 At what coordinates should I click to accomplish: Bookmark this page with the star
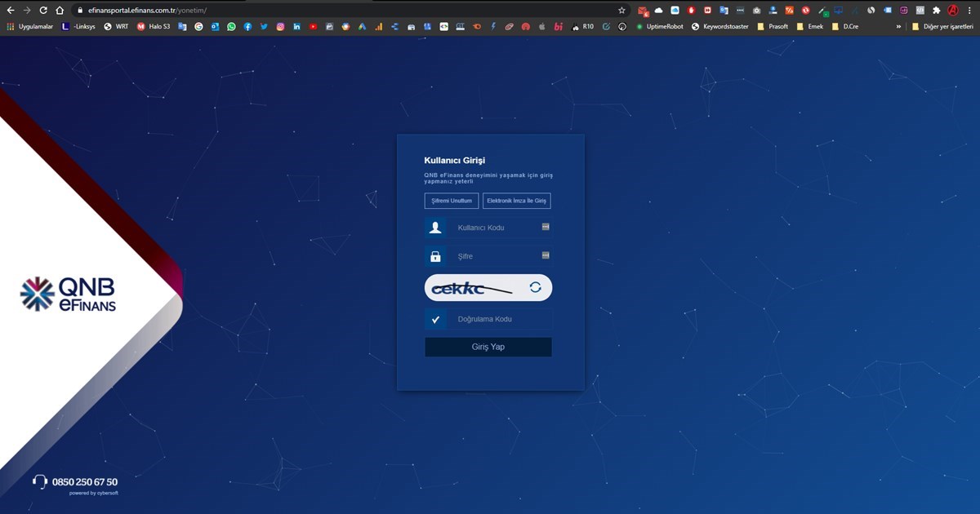click(621, 11)
